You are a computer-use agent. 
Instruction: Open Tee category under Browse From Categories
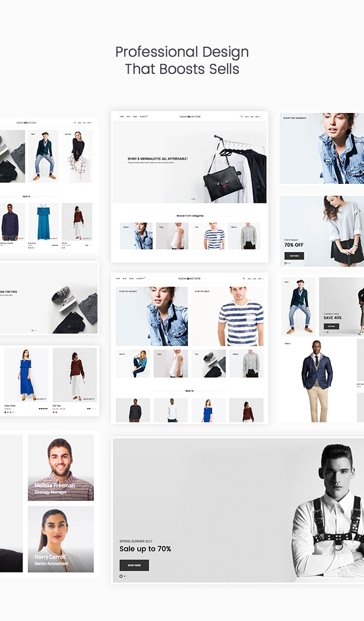coord(208,236)
